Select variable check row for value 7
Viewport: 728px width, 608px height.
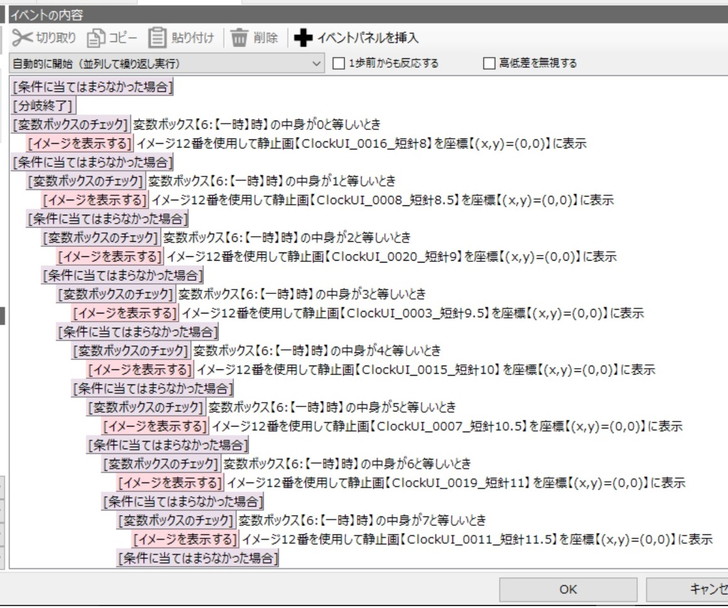[302, 521]
